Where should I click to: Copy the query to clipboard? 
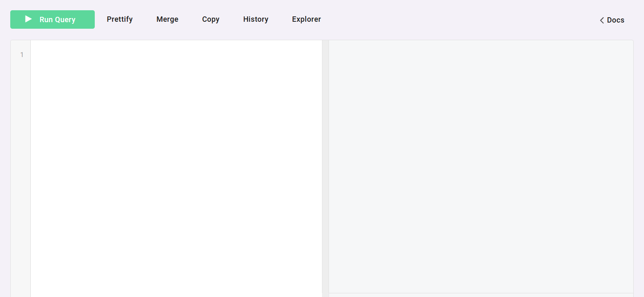coord(211,19)
